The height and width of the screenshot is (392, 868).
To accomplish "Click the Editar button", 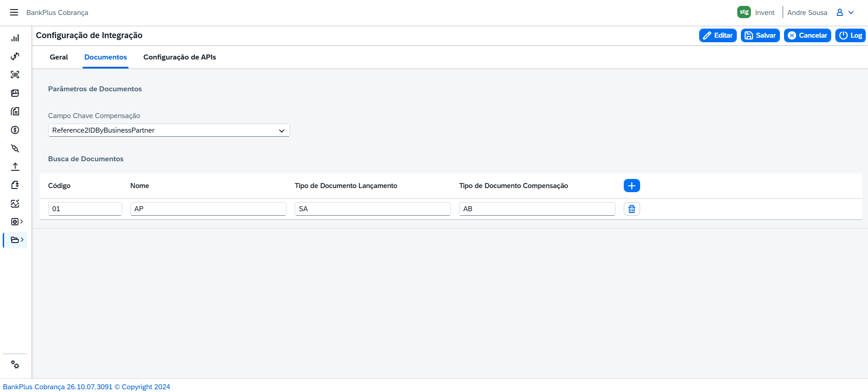I will click(x=718, y=35).
